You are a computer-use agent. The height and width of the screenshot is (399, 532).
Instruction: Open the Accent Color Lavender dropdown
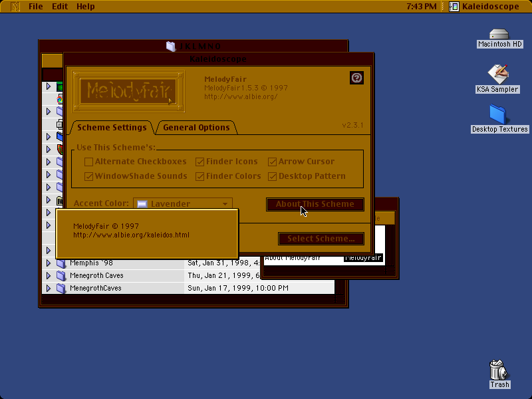pyautogui.click(x=183, y=203)
